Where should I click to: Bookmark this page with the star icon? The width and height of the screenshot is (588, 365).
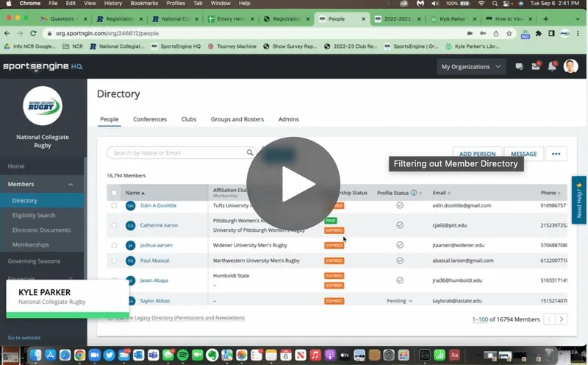click(x=509, y=33)
